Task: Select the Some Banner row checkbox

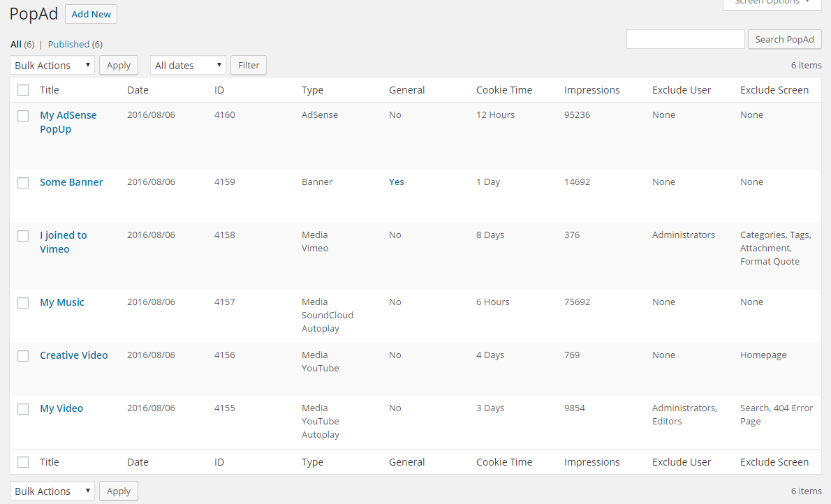Action: pyautogui.click(x=23, y=183)
